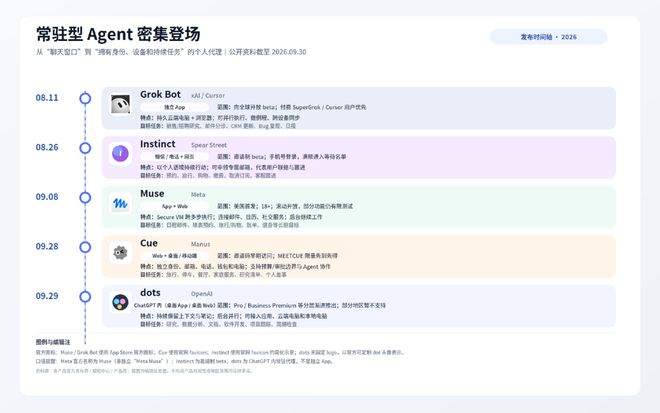Screen dimensions: 660x413
Task: Click the 独立 App pill in Grok Bot card
Action: tap(174, 107)
